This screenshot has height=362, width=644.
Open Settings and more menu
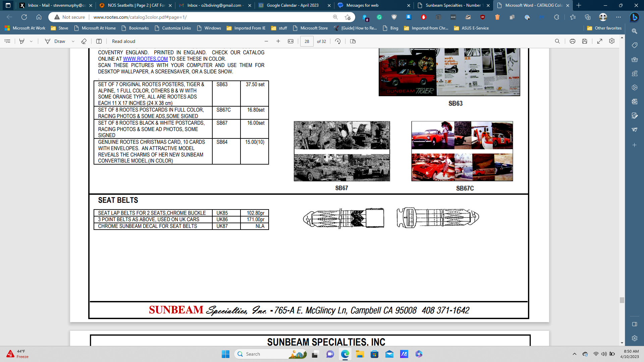pyautogui.click(x=619, y=17)
